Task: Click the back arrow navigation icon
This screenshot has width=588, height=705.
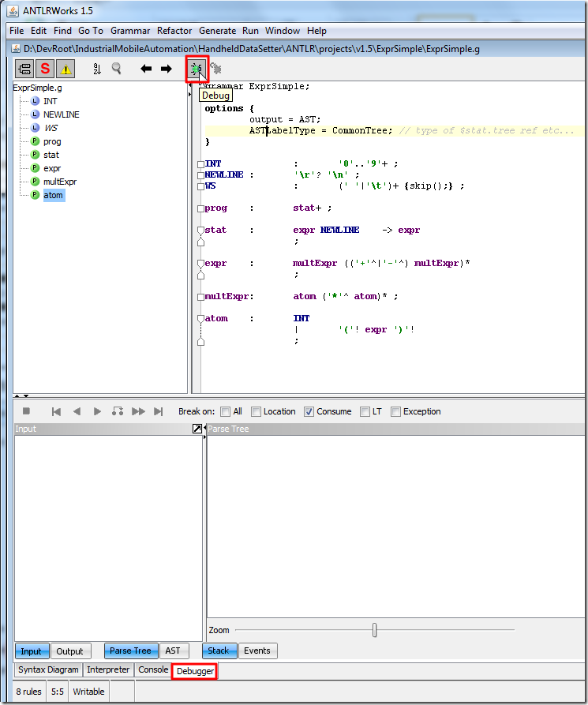Action: pos(146,69)
